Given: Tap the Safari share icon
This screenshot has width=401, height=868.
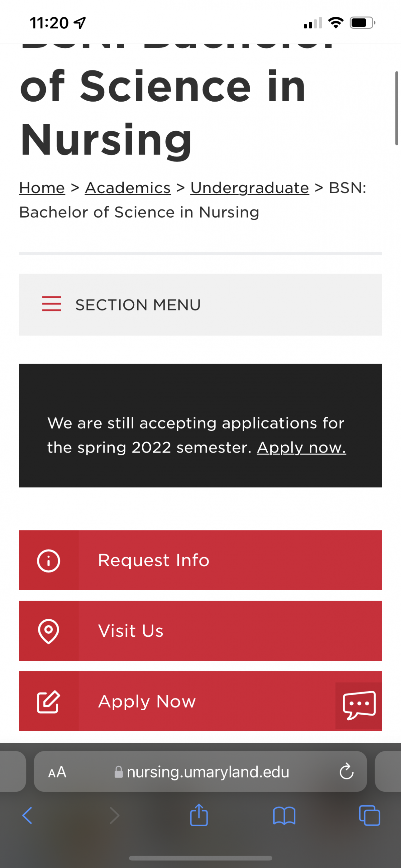Looking at the screenshot, I should point(199,815).
